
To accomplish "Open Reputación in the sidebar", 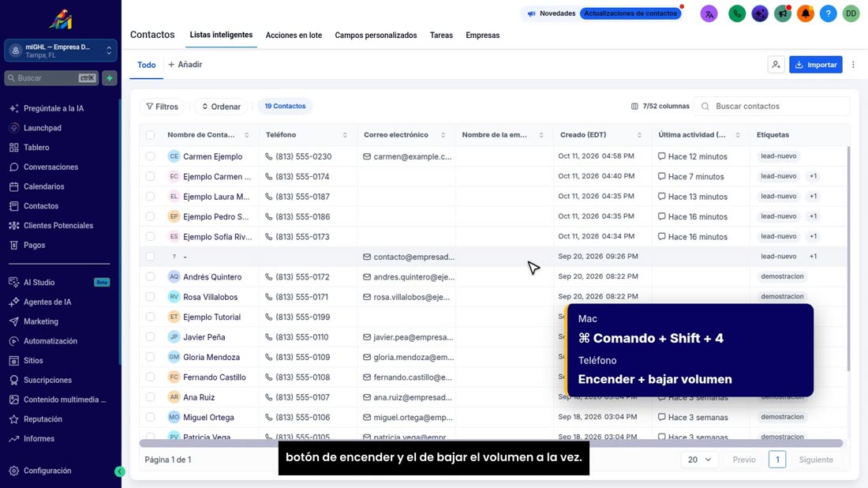I will [x=43, y=419].
